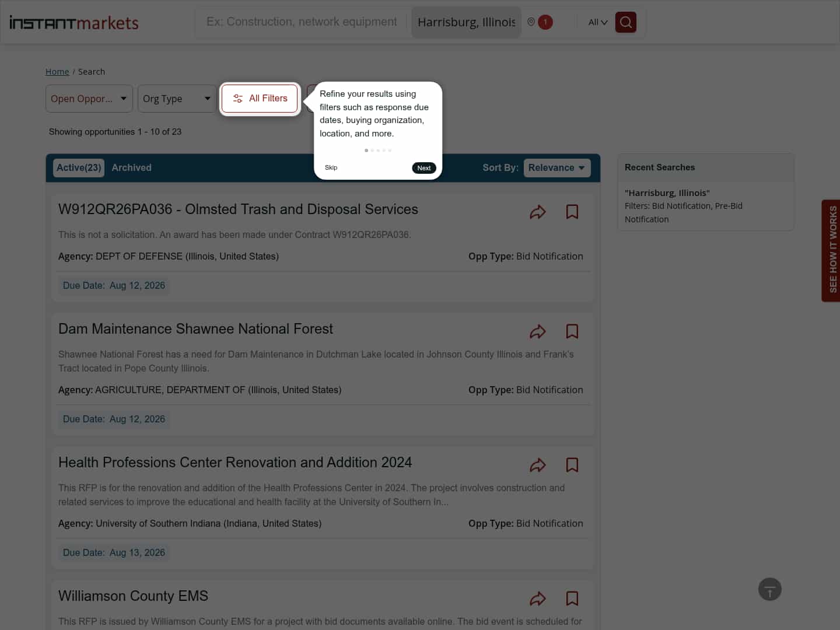Open the See How It Works side tab
840x630 pixels.
click(x=831, y=251)
